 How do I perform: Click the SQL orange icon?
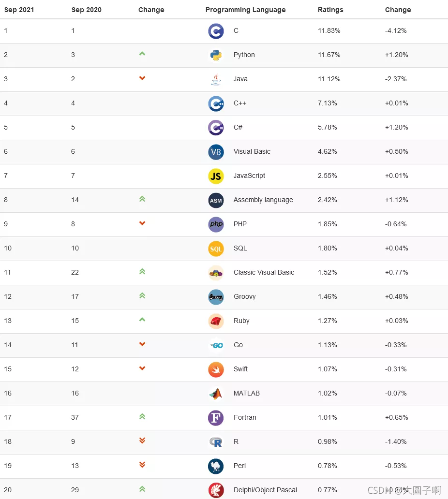coord(216,249)
